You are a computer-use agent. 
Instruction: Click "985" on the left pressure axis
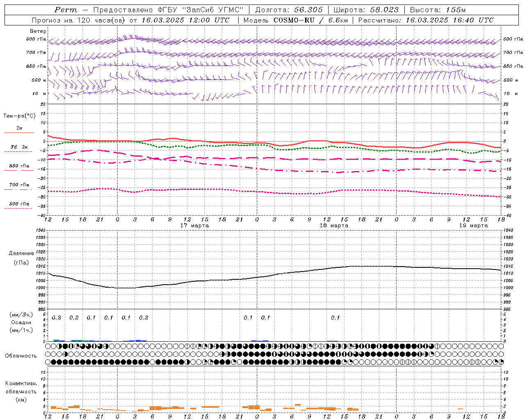click(41, 309)
